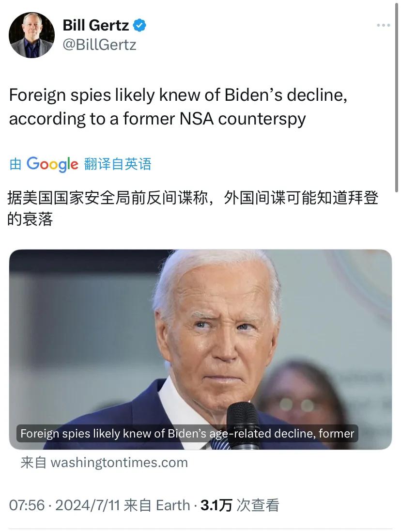Click the article headline caption overlay

pyautogui.click(x=187, y=433)
